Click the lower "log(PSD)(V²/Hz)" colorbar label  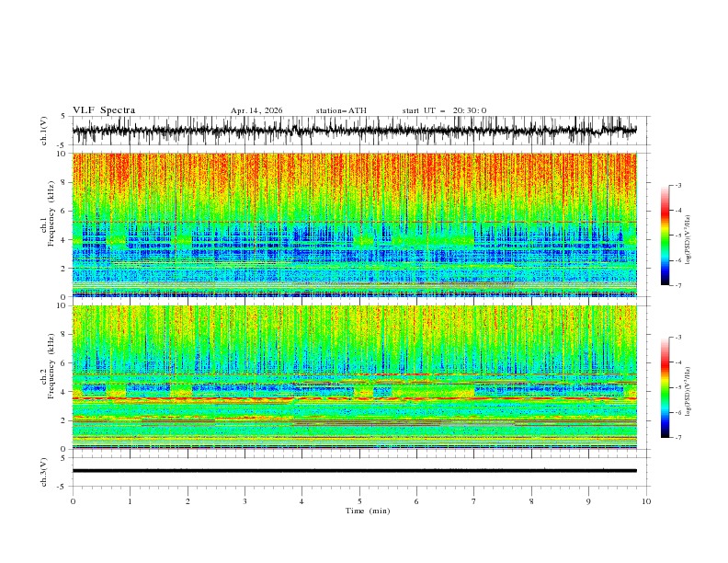point(688,392)
